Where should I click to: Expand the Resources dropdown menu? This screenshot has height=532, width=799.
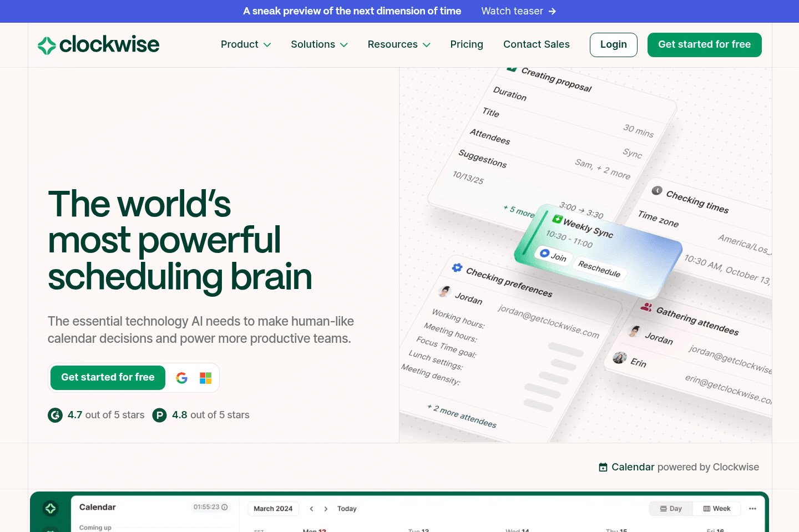click(x=398, y=44)
